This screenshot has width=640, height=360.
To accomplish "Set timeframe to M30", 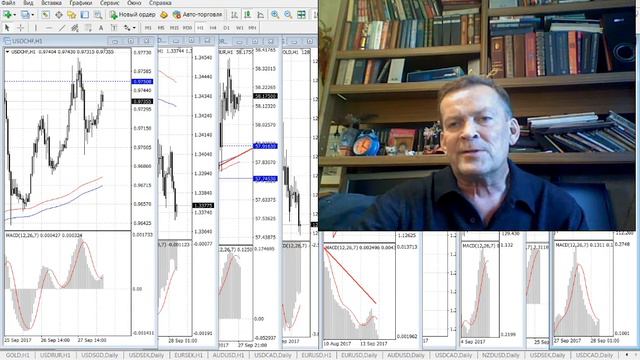I will [x=187, y=28].
